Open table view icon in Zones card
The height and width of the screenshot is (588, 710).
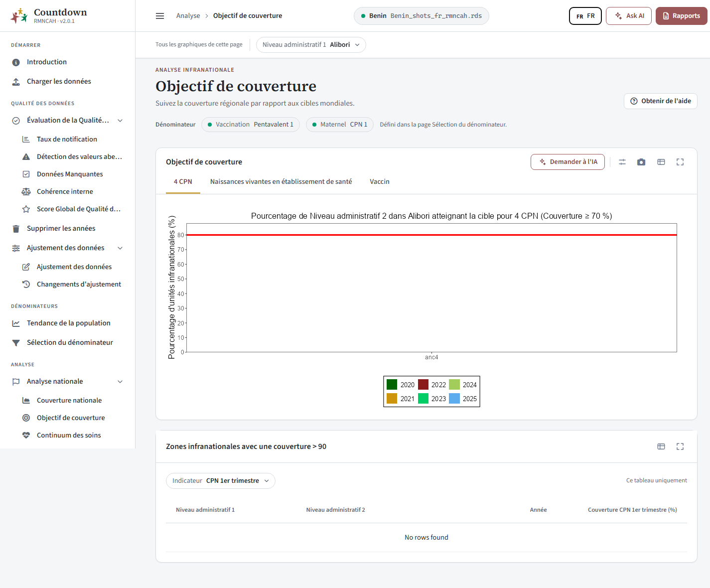pos(661,446)
